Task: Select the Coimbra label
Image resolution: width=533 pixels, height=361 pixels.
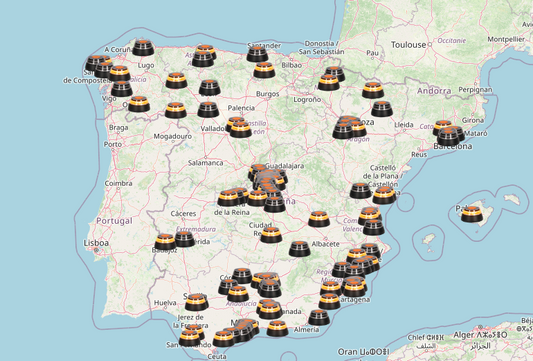Action: [118, 183]
